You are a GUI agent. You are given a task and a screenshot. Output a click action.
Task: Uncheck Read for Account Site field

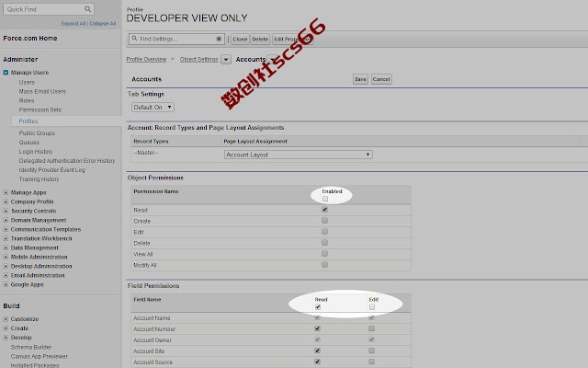[317, 351]
